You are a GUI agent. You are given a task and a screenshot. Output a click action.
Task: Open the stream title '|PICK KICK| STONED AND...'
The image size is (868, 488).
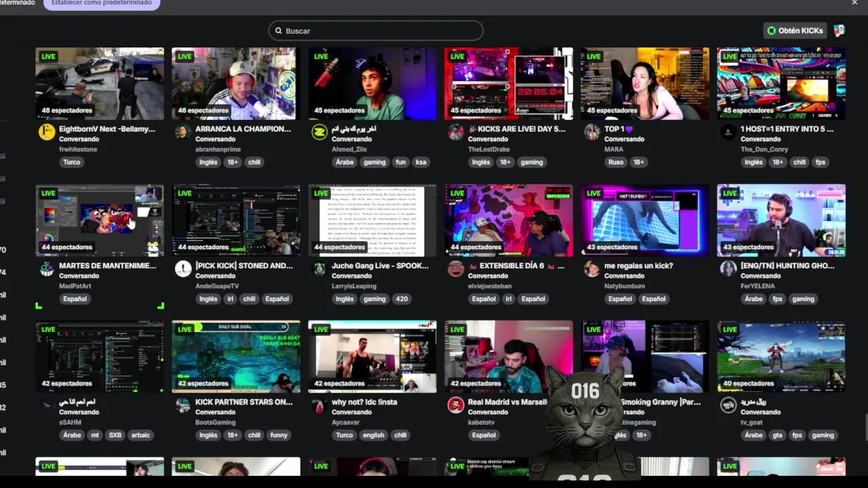pyautogui.click(x=244, y=266)
